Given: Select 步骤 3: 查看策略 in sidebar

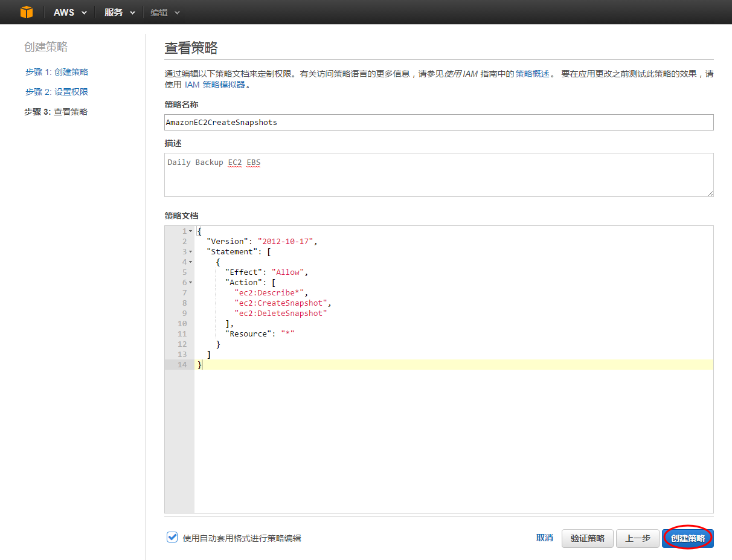Looking at the screenshot, I should (x=56, y=112).
